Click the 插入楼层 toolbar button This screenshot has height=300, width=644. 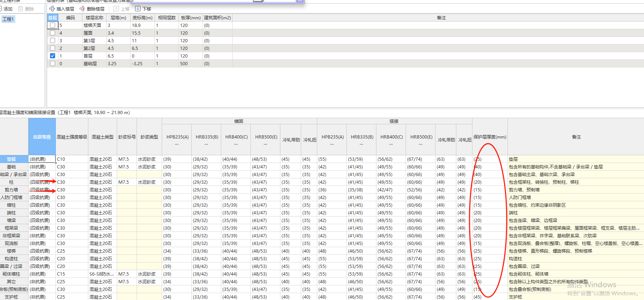coord(62,9)
